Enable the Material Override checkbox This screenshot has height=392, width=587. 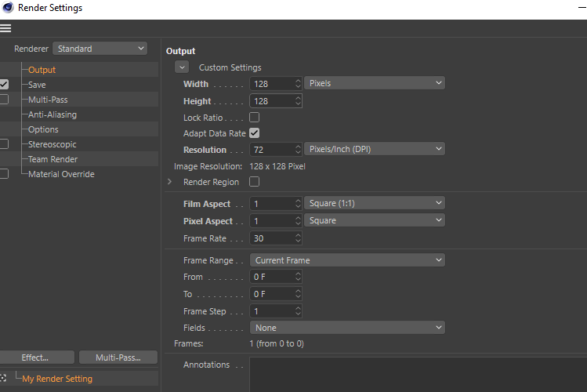[4, 174]
